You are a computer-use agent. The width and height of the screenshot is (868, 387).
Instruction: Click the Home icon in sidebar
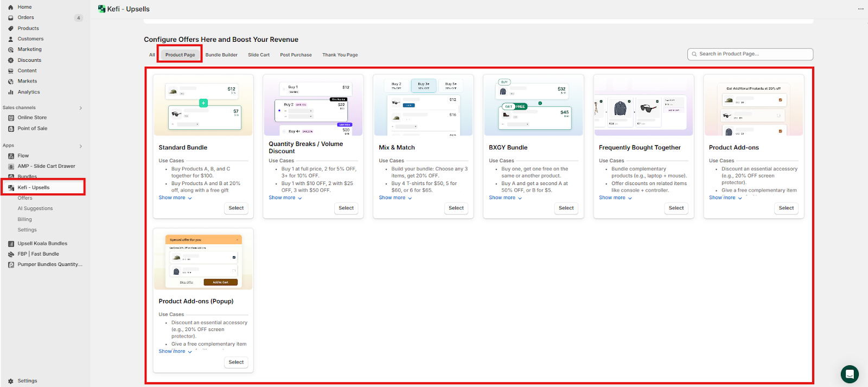pyautogui.click(x=11, y=7)
